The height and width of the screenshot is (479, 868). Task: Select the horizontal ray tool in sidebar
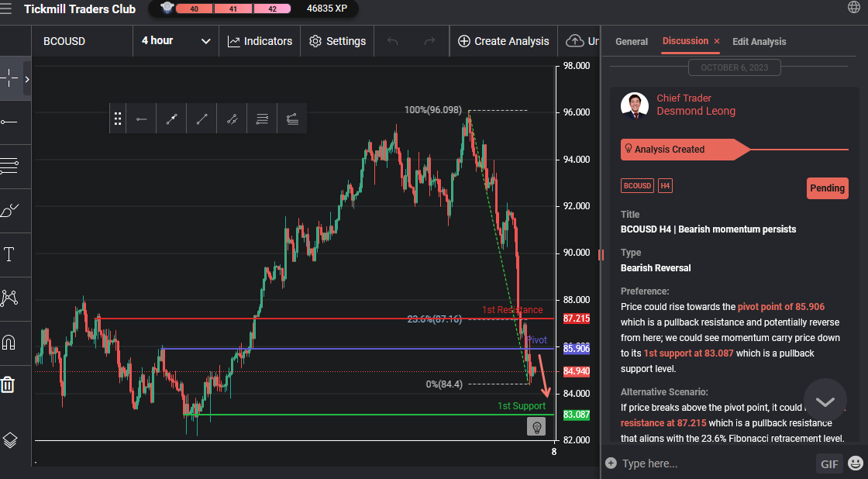click(9, 122)
